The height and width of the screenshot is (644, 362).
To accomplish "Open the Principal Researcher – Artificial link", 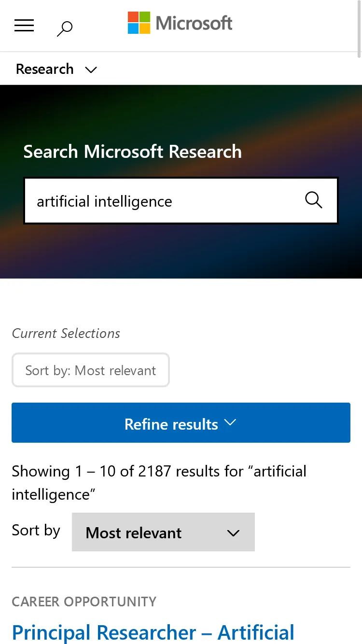I will (x=153, y=632).
